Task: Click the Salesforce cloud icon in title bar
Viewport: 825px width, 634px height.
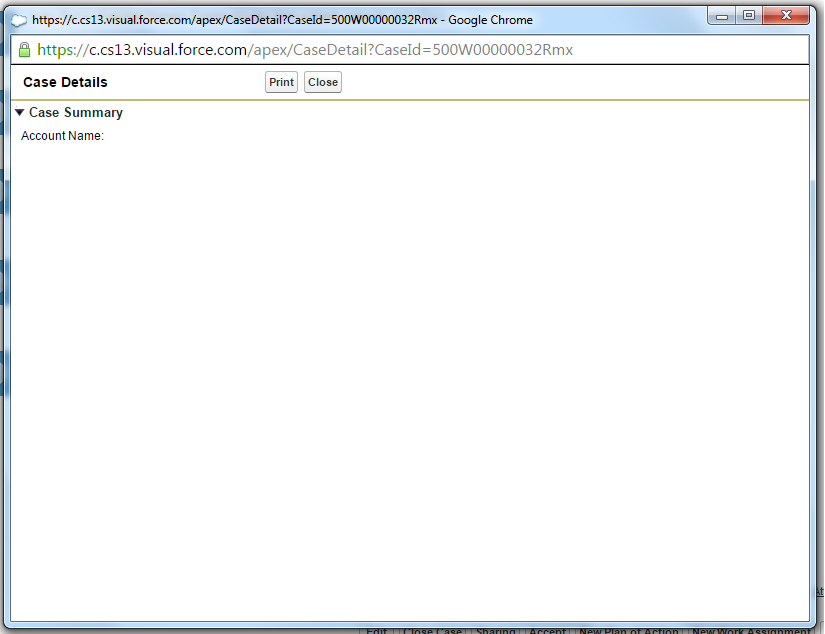Action: (x=19, y=21)
